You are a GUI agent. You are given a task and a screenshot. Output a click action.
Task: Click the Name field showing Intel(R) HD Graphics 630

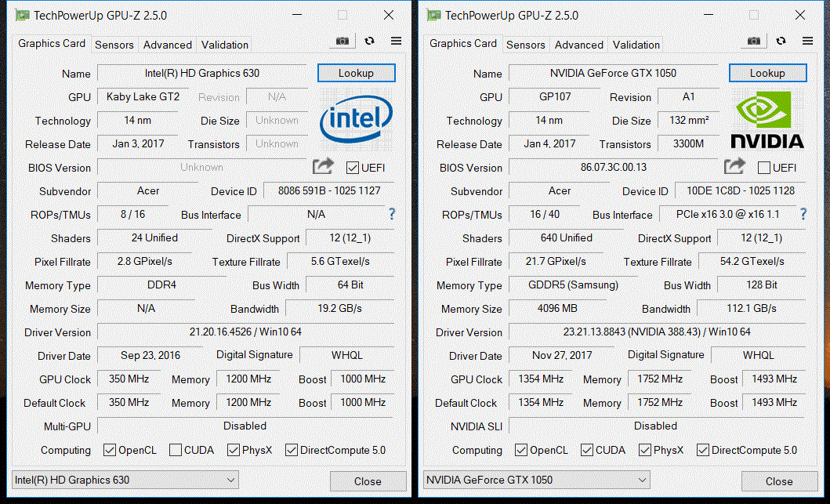pyautogui.click(x=202, y=73)
